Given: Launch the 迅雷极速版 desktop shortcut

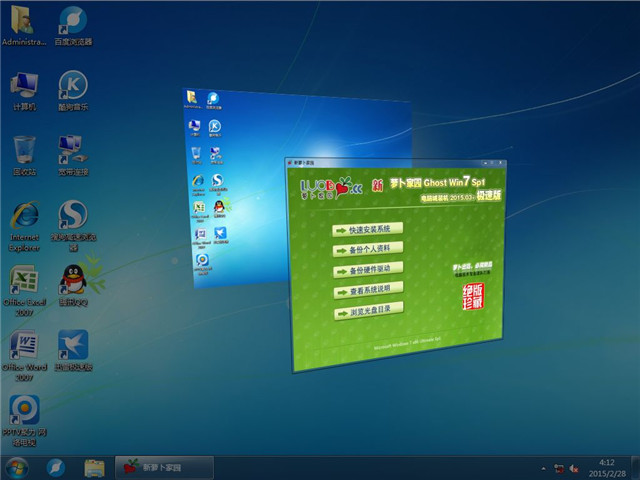Looking at the screenshot, I should click(x=73, y=351).
